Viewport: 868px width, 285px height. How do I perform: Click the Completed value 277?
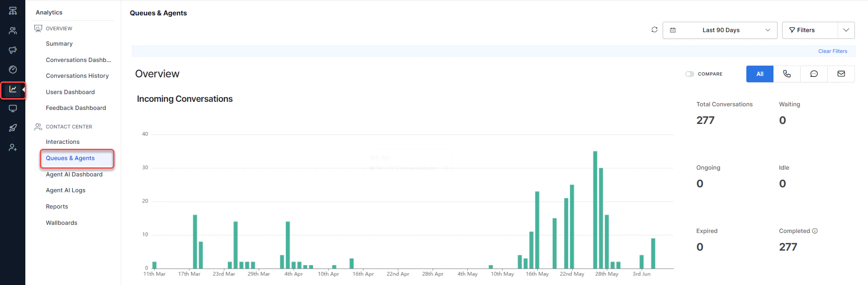788,247
